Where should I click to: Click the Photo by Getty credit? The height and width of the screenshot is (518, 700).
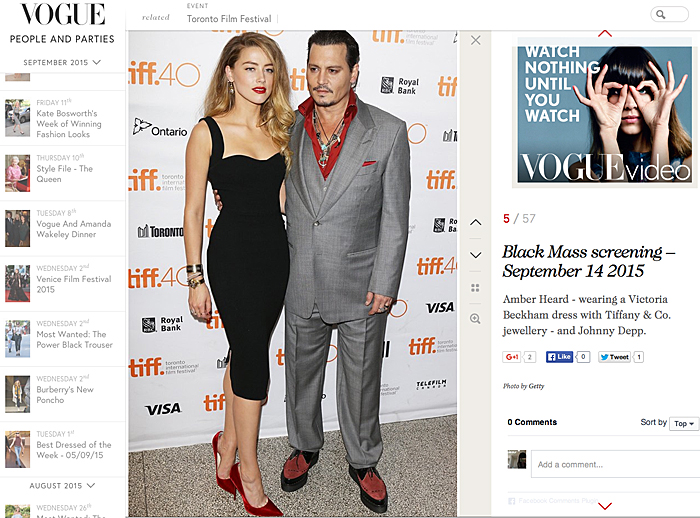[x=524, y=386]
